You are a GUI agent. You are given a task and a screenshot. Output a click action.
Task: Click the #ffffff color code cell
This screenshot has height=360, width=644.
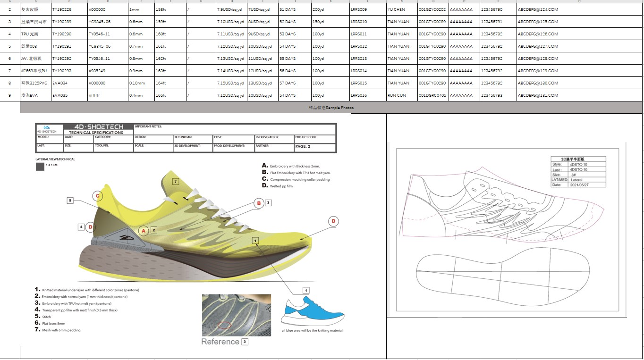pos(108,95)
